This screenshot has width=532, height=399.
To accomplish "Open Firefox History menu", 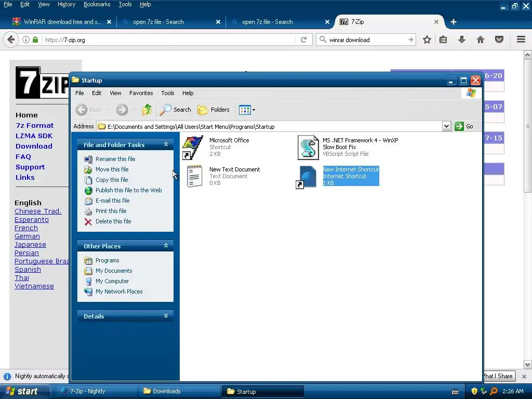I will click(x=66, y=4).
